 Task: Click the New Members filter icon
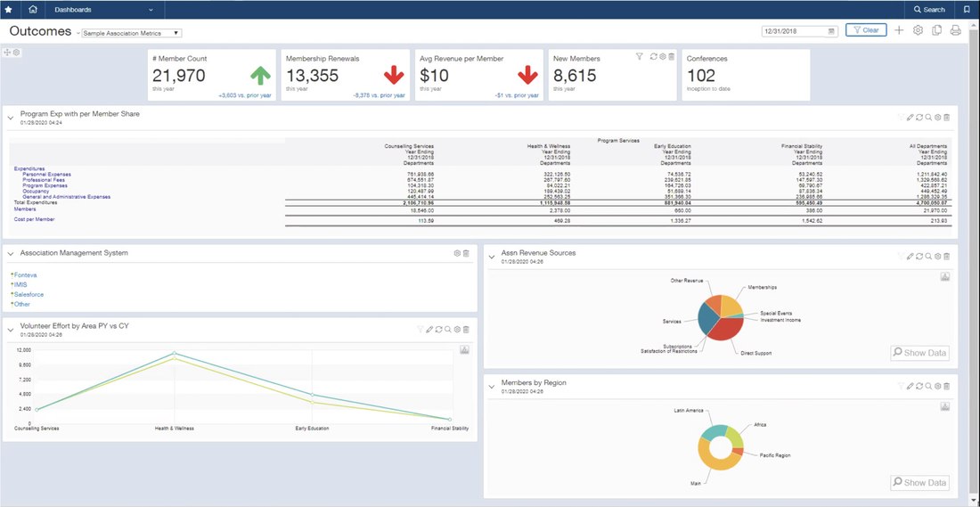coord(639,57)
